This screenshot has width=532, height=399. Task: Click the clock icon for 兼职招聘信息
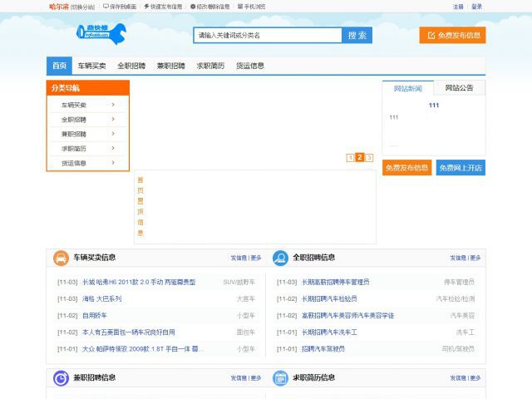pos(61,377)
